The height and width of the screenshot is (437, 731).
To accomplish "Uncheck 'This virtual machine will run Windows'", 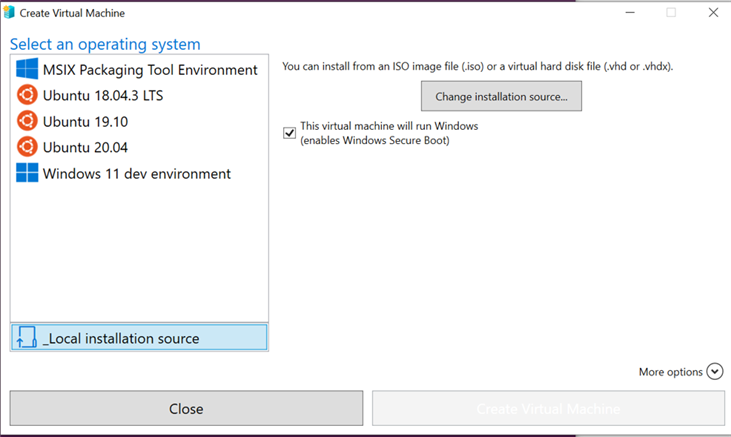I will (x=289, y=133).
